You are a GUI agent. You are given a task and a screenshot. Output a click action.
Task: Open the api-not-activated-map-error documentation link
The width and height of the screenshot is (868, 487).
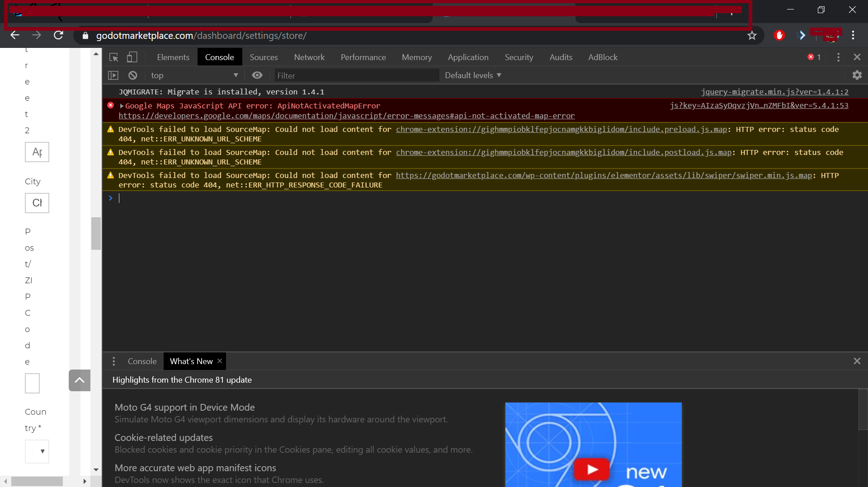[x=346, y=116]
